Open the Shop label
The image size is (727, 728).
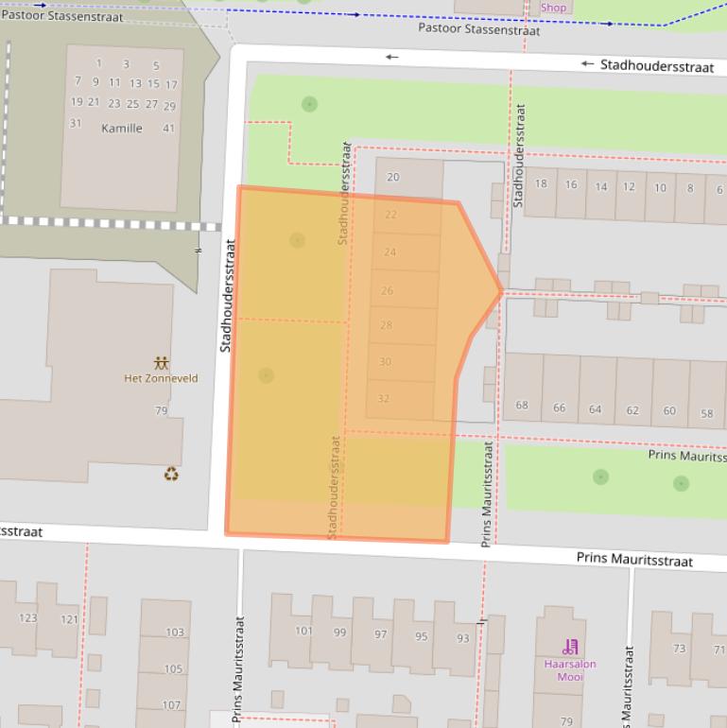coord(553,8)
